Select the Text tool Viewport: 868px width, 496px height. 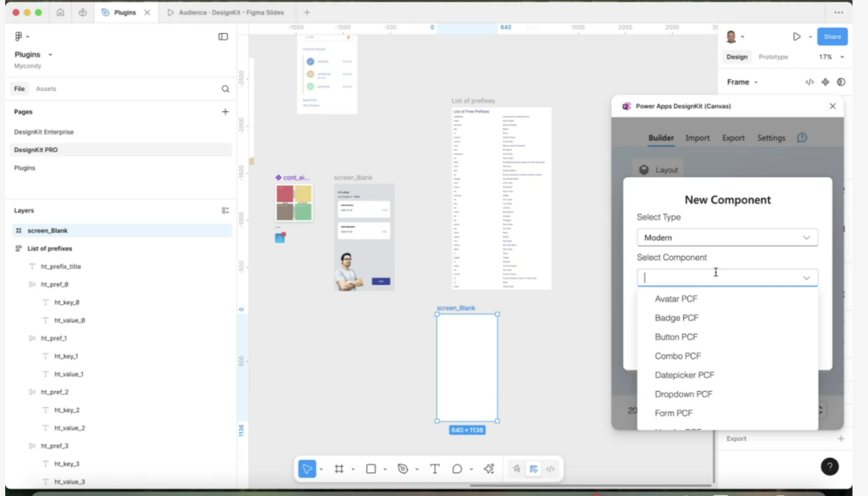435,469
